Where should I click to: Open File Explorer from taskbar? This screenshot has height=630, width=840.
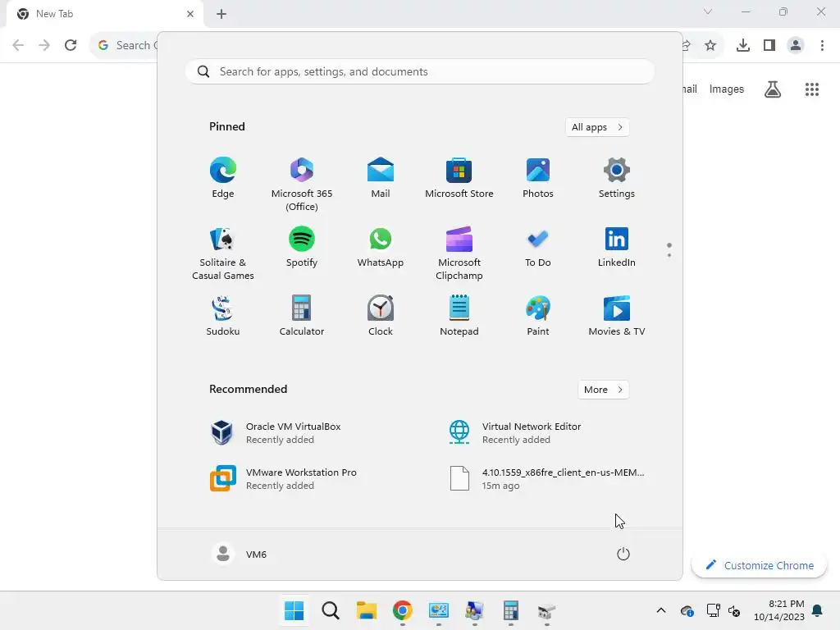point(367,610)
